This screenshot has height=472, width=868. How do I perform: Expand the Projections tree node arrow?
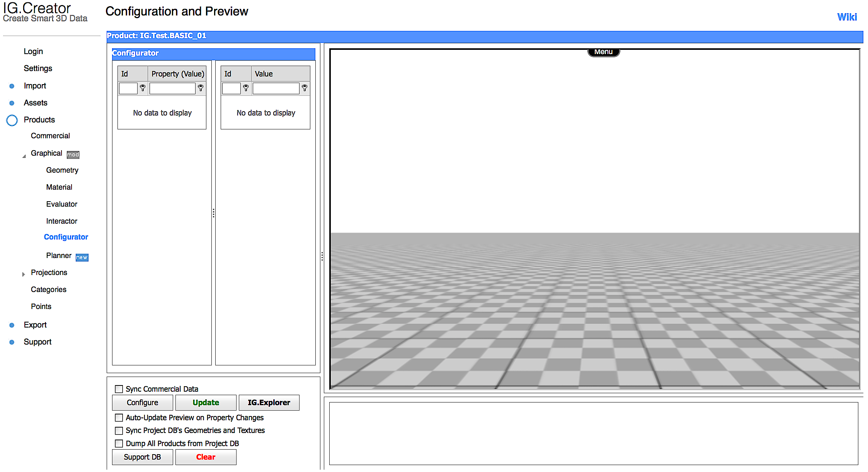pyautogui.click(x=24, y=274)
